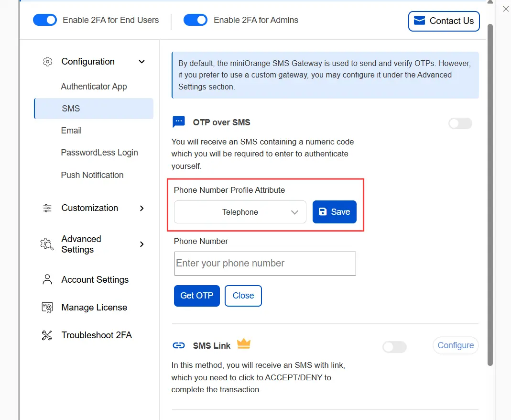The image size is (511, 420).
Task: Open the Troubleshoot 2FA page
Action: (x=97, y=335)
